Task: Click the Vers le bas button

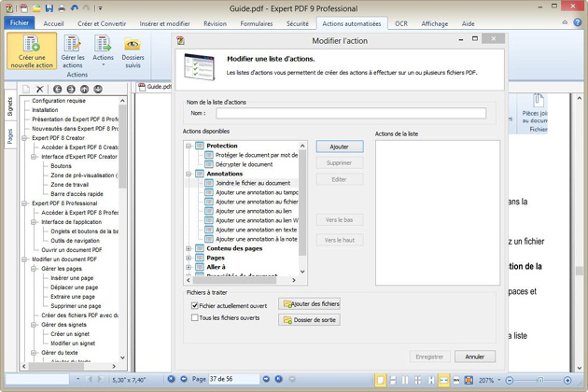Action: tap(340, 220)
